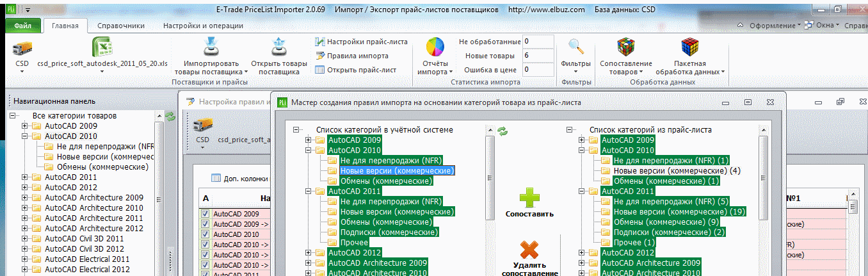868x276 pixels.
Task: Click the Удалить сопоставление cross button
Action: (x=529, y=250)
